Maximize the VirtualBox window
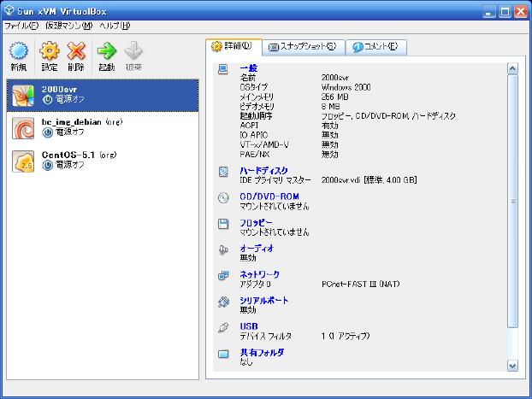This screenshot has width=532, height=399. 505,11
